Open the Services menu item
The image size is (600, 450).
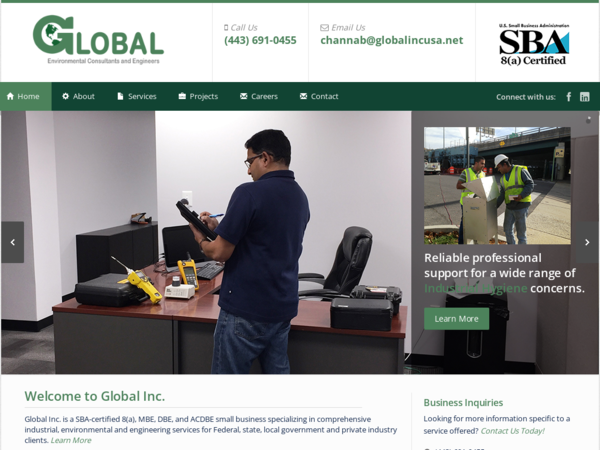(x=137, y=96)
